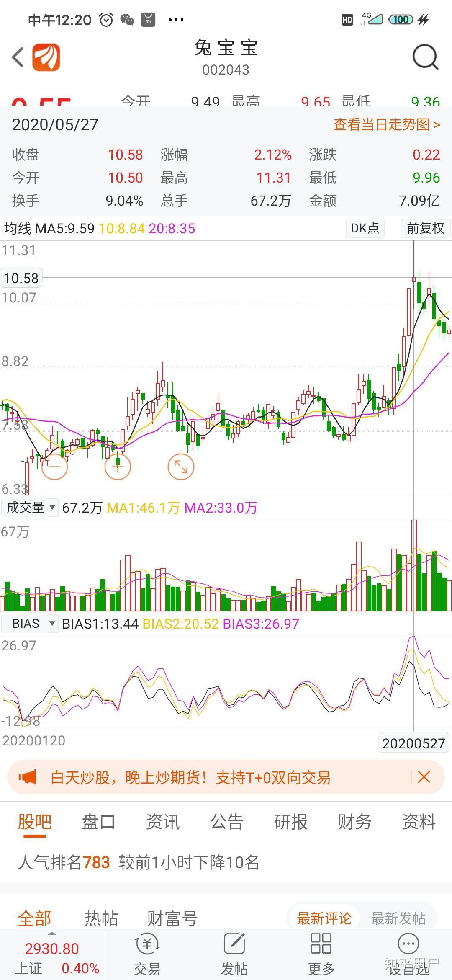Switch to the 财务 tab
Image resolution: width=452 pixels, height=980 pixels.
point(354,822)
